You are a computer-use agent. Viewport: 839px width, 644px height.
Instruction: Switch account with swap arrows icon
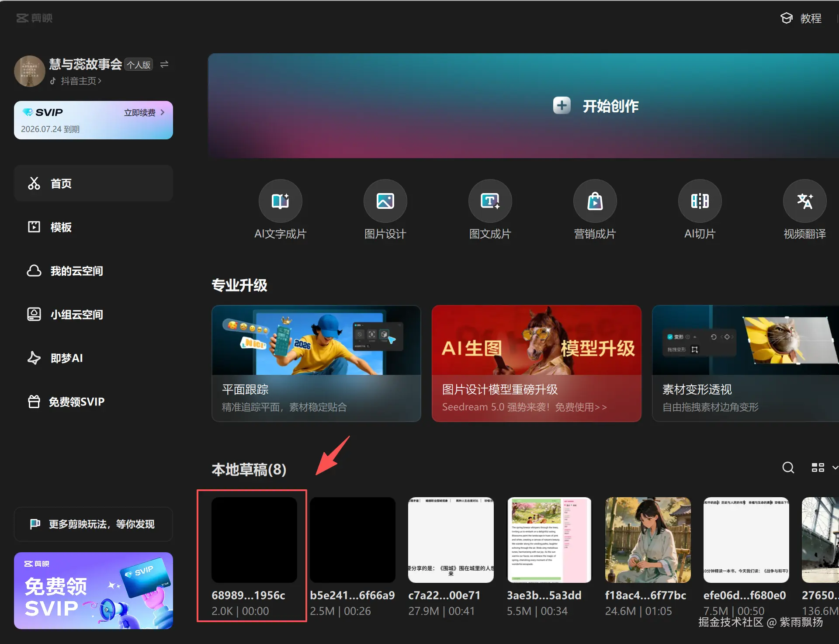164,64
